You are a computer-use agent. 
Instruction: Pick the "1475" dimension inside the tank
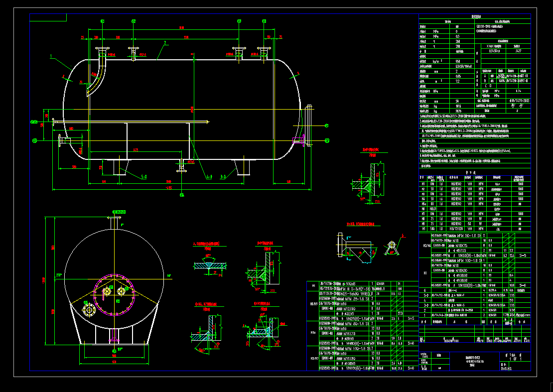(x=136, y=150)
